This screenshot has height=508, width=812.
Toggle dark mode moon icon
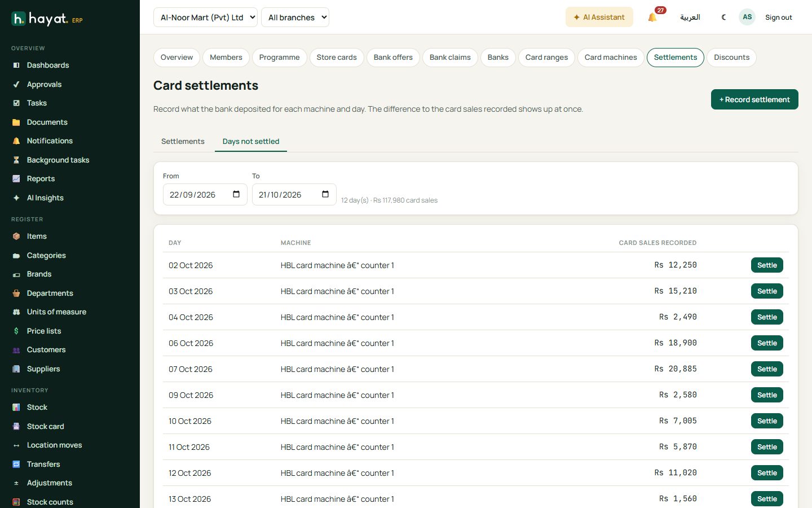tap(723, 17)
